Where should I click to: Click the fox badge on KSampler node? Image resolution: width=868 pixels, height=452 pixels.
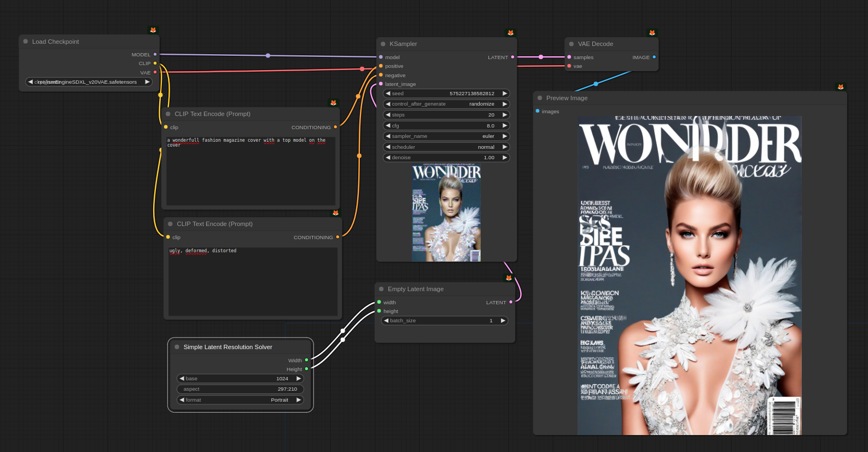511,33
